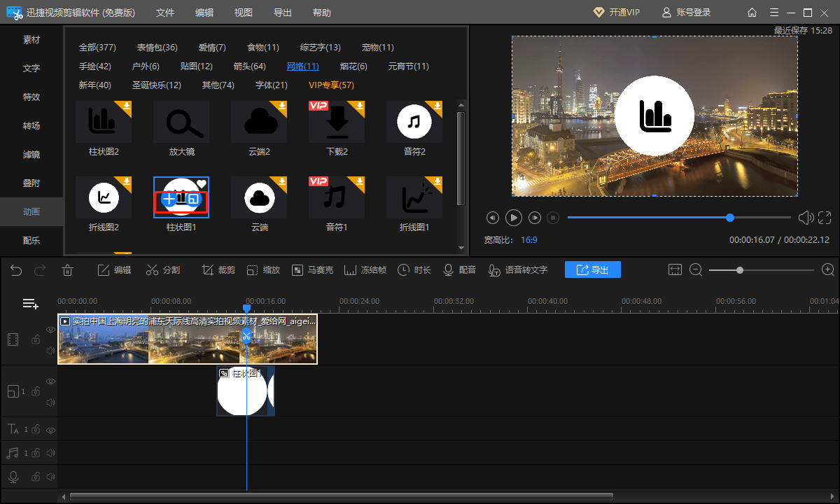
Task: Mute the voiceover microphone track
Action: coord(50,477)
